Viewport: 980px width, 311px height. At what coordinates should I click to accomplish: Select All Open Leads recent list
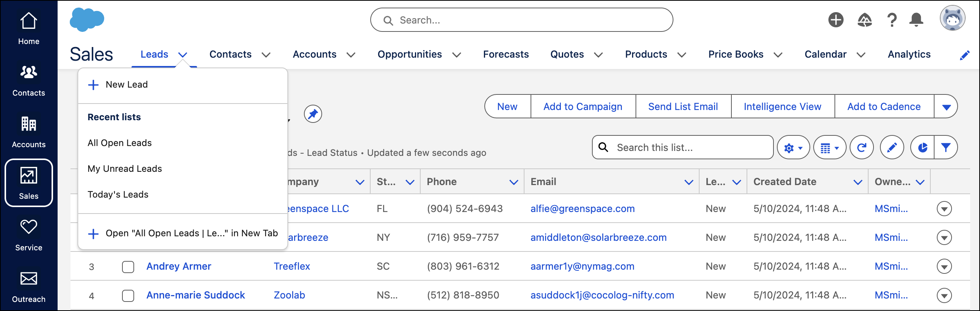click(x=183, y=143)
